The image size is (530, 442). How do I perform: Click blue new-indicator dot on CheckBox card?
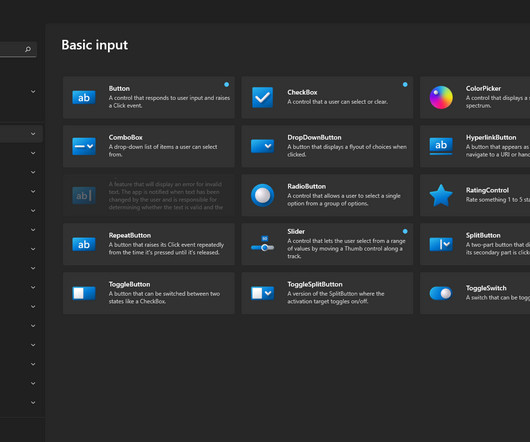point(405,84)
